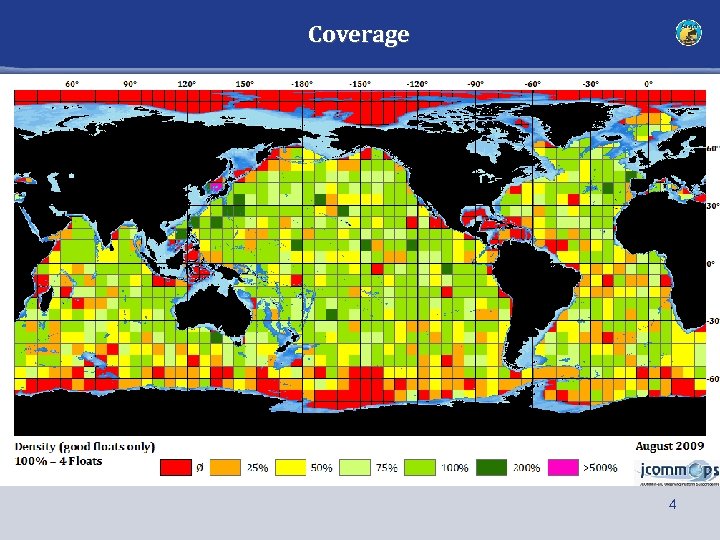This screenshot has width=720, height=540.
Task: Click the jcommops logo
Action: 678,472
